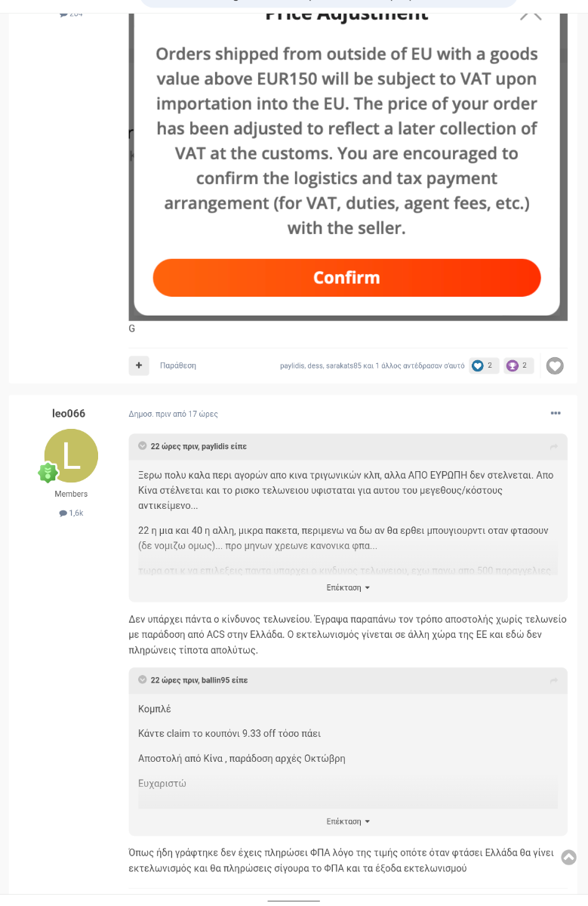Click the share arrow on paylidis quote
The image size is (588, 906).
(x=554, y=447)
